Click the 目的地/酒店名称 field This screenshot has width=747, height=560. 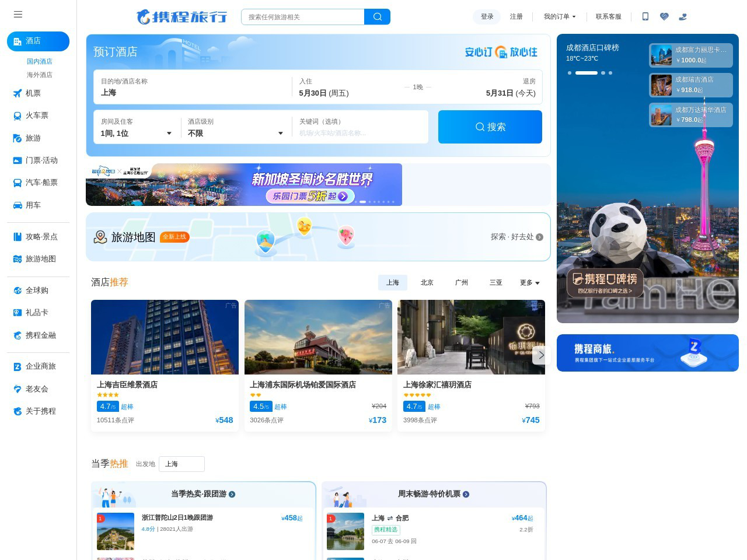coord(193,87)
